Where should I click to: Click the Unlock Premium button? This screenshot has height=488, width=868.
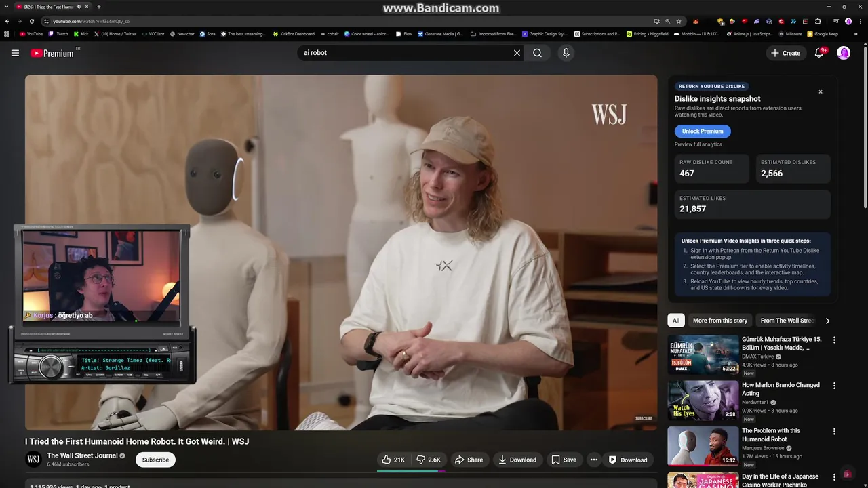703,131
